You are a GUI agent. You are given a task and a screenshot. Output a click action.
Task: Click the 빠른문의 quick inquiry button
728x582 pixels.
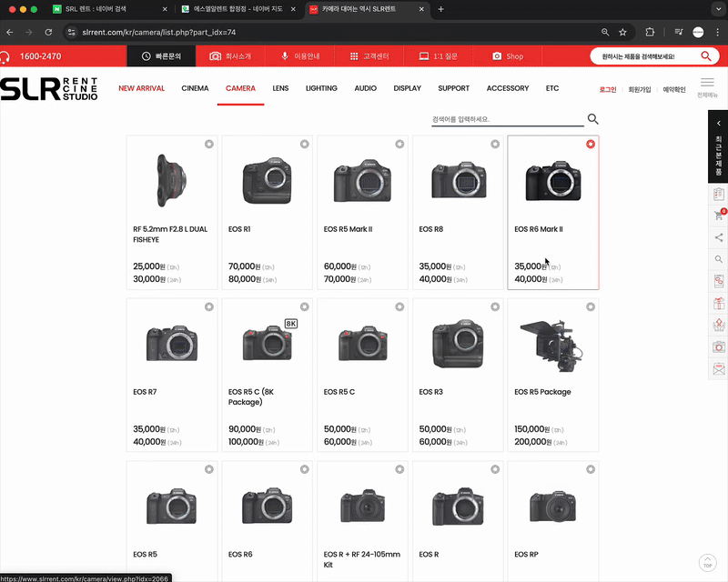161,56
